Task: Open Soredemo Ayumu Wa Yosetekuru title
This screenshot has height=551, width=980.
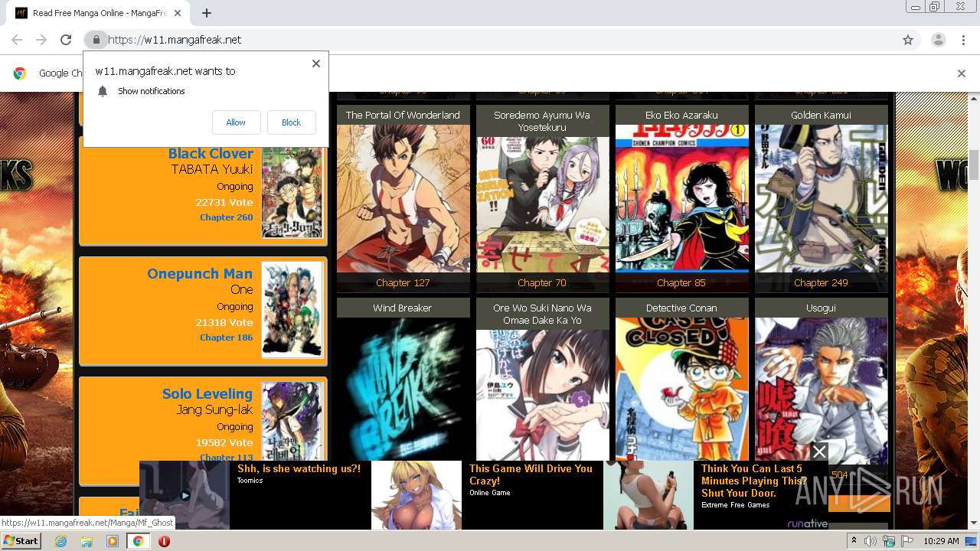Action: click(542, 121)
